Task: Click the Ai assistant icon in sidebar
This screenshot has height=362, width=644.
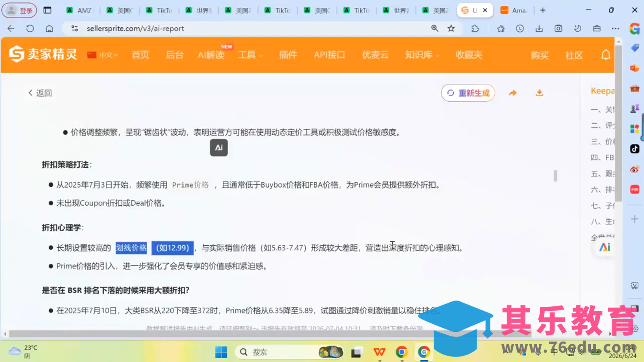Action: tap(604, 247)
